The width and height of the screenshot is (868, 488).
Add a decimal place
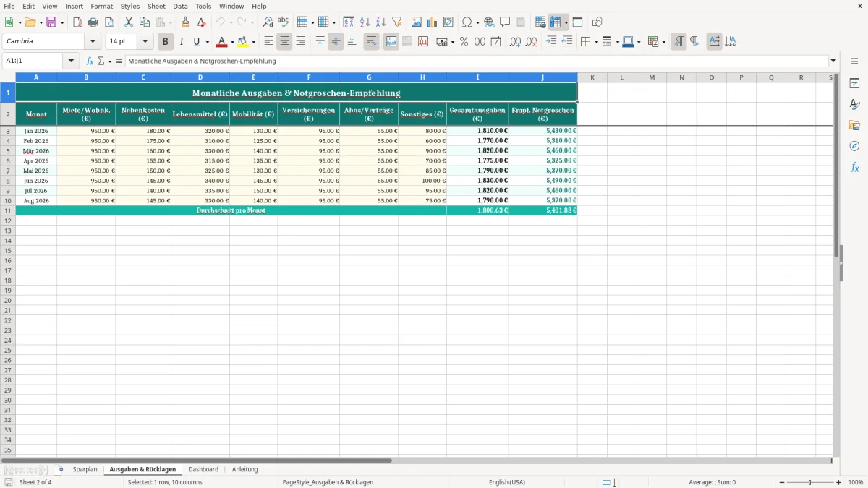pos(515,42)
